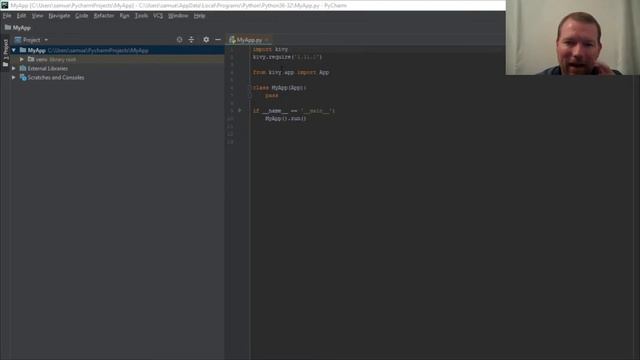Click the collapse all icon in Project panel
The height and width of the screenshot is (360, 640).
[x=191, y=40]
